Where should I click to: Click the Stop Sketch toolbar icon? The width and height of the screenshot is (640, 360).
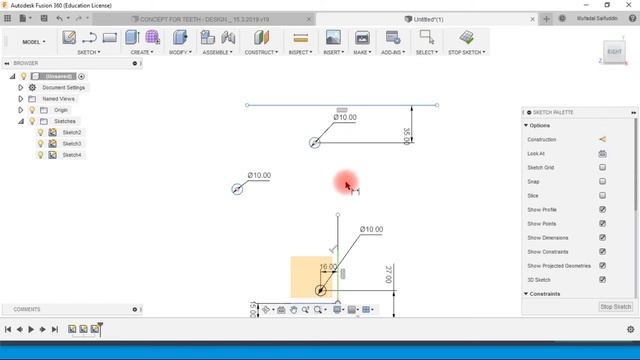[x=467, y=38]
